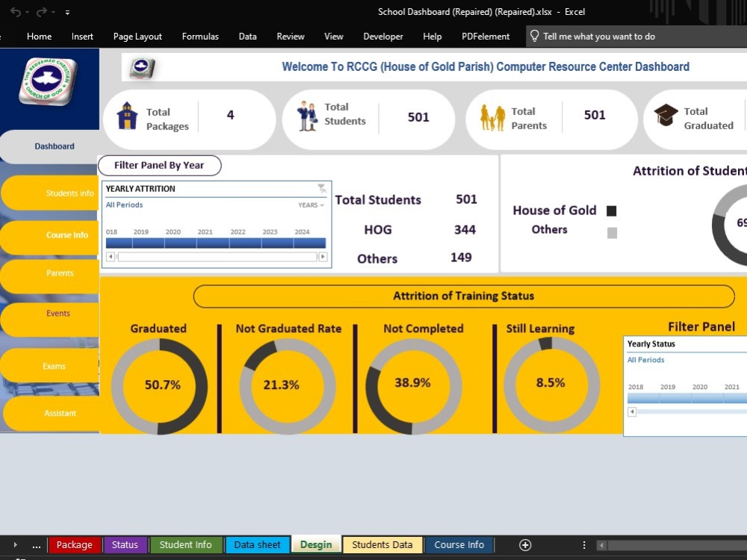Click the Redo arrow icon

pyautogui.click(x=41, y=12)
